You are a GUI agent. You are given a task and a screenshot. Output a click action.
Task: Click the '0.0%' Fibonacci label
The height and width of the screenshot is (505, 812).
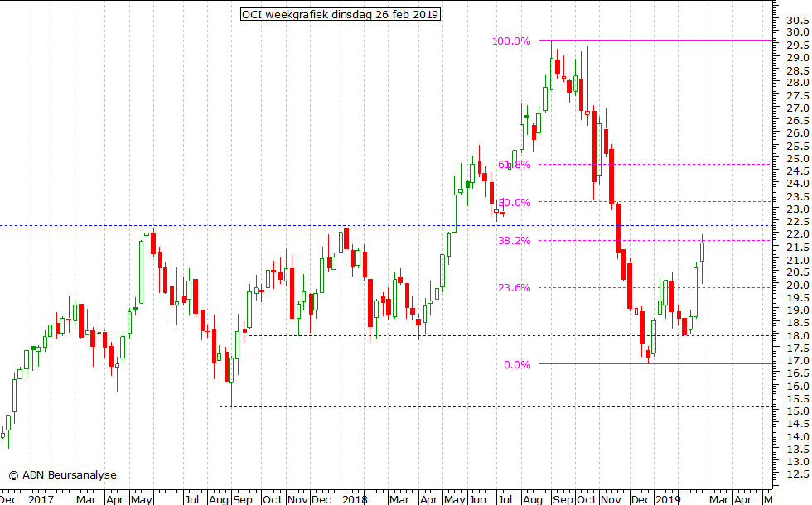click(517, 365)
